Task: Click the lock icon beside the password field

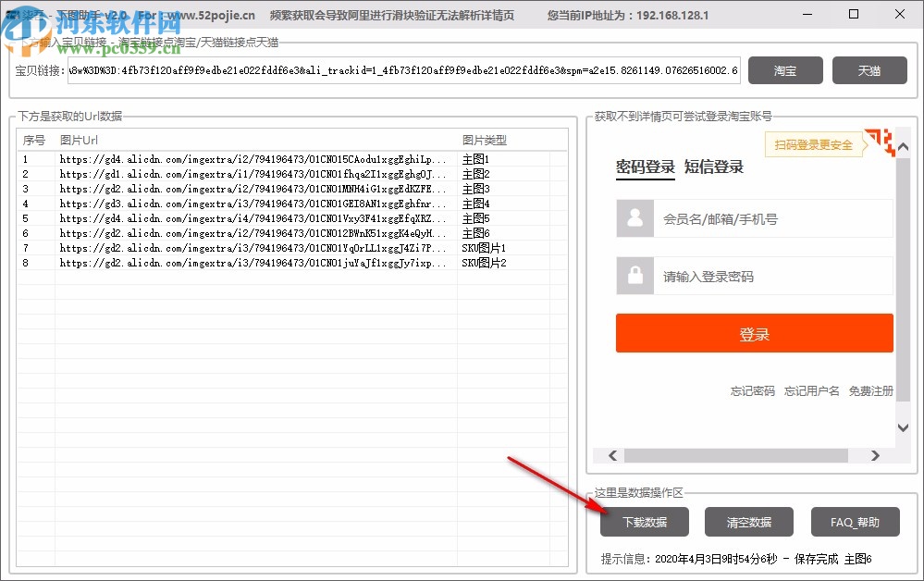Action: (634, 275)
